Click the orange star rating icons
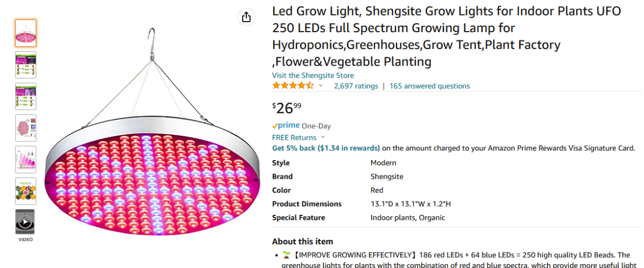 pyautogui.click(x=292, y=86)
